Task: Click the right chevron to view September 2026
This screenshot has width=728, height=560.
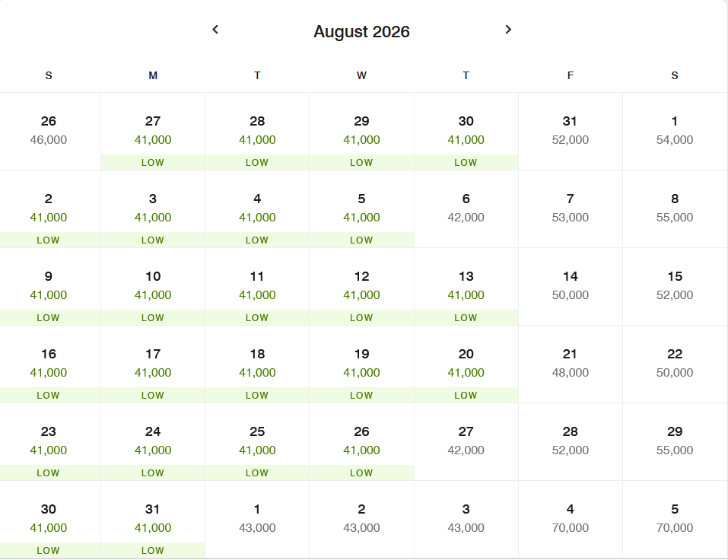Action: pos(508,29)
